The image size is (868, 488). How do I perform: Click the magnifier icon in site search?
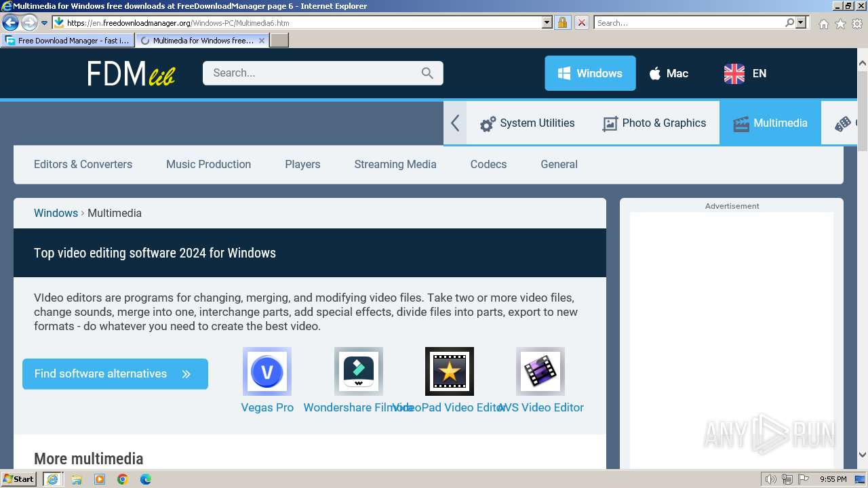click(x=427, y=73)
